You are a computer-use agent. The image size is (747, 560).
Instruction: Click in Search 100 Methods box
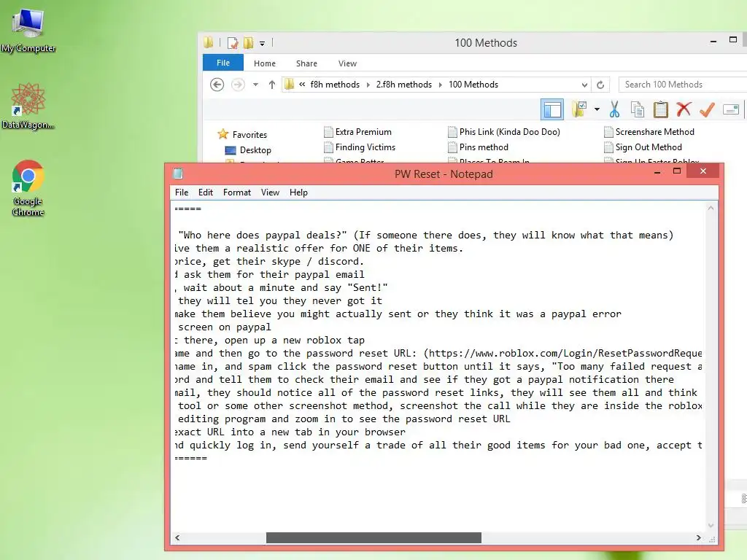[683, 85]
